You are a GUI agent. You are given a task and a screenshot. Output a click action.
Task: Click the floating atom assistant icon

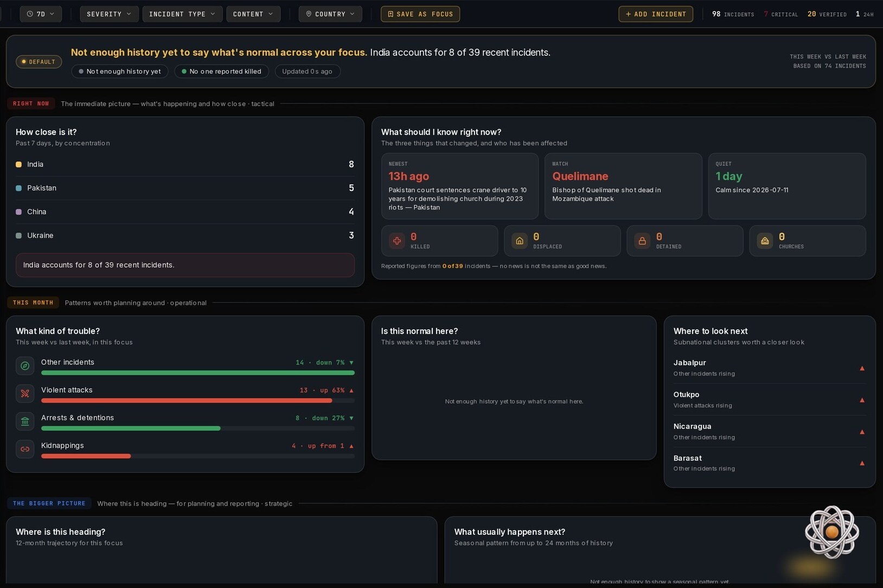click(x=832, y=532)
